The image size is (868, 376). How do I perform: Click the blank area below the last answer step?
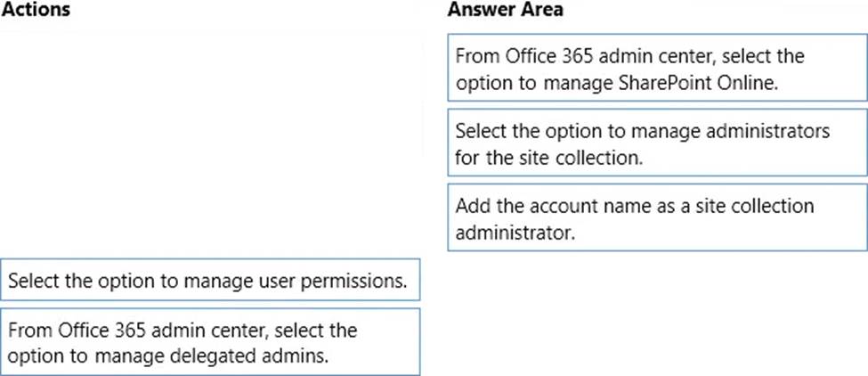(x=657, y=312)
